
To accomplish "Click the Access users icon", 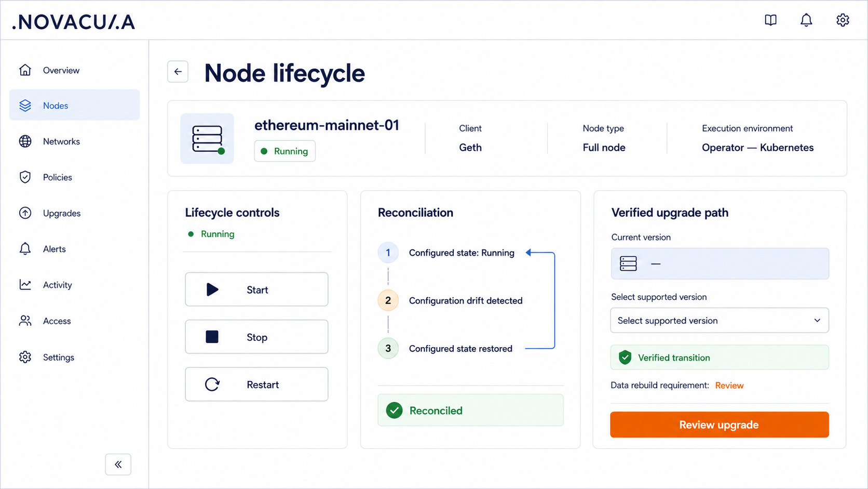I will (x=25, y=321).
